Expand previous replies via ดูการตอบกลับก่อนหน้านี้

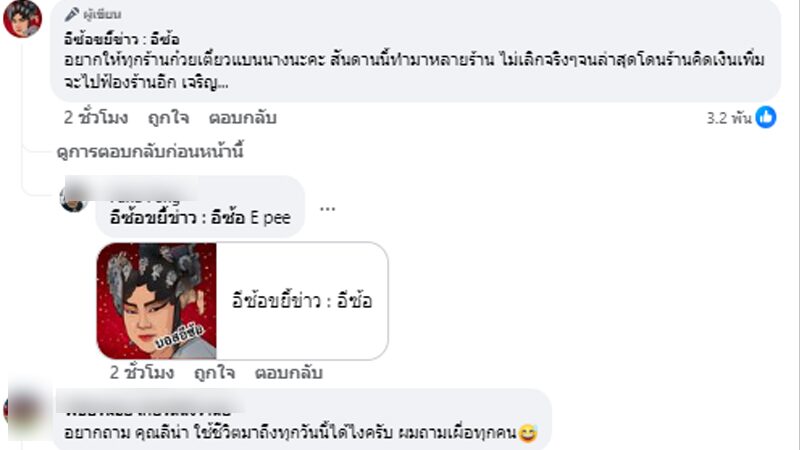pyautogui.click(x=150, y=152)
